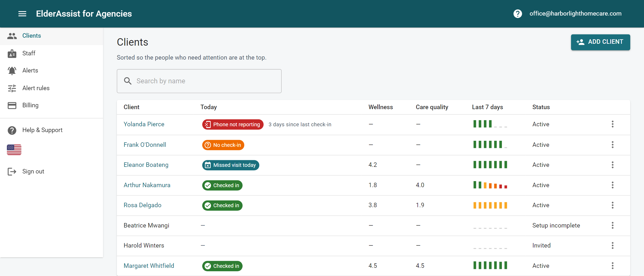This screenshot has height=276, width=644.
Task: Click the Phone not reporting badge
Action: click(x=233, y=124)
